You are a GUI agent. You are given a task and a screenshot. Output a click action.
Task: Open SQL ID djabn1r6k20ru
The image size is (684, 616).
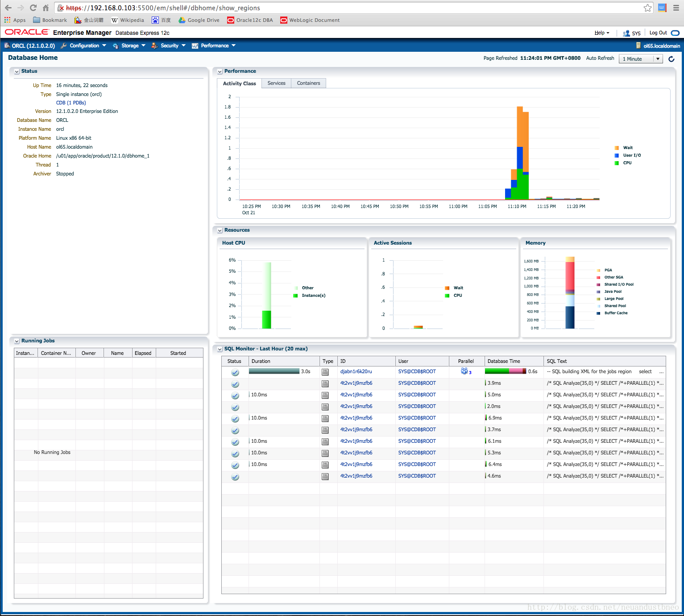pyautogui.click(x=356, y=371)
